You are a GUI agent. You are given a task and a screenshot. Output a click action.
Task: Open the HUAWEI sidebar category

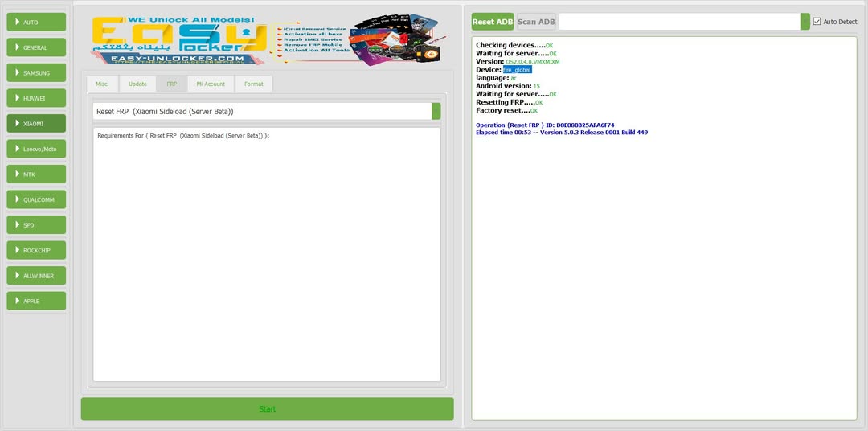click(36, 98)
